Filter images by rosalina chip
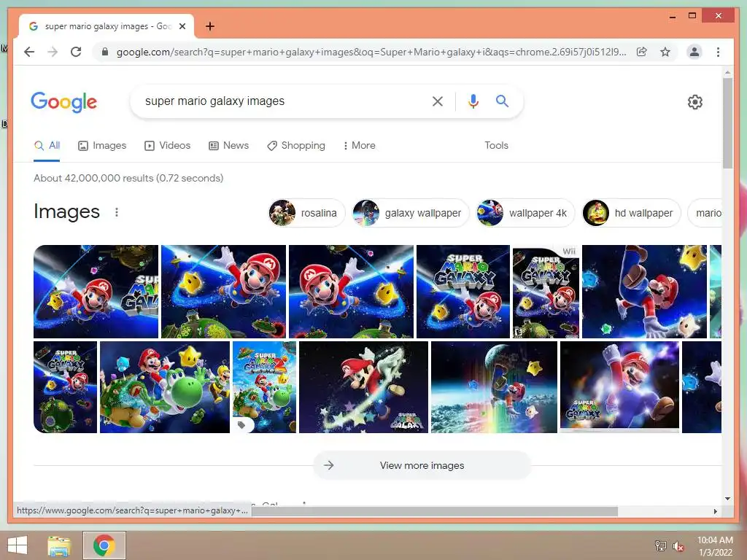The image size is (747, 560). [306, 213]
